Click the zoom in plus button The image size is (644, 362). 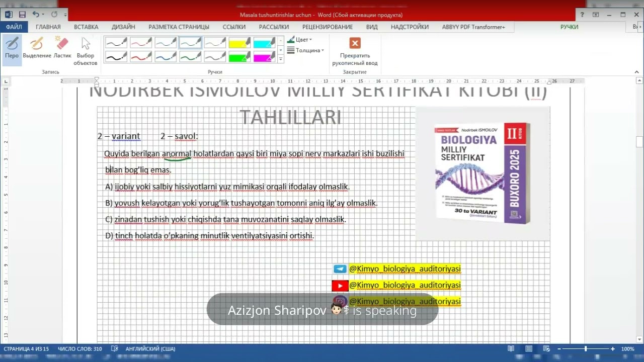[612, 349]
